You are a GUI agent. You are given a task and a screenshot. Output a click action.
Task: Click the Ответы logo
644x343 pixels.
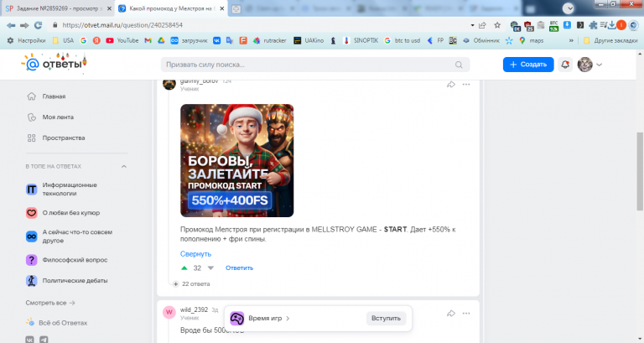click(x=54, y=64)
